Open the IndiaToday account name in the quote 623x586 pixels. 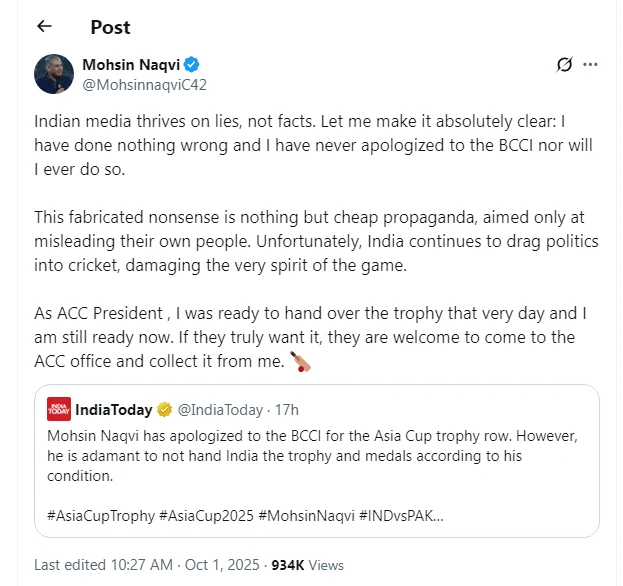coord(114,409)
